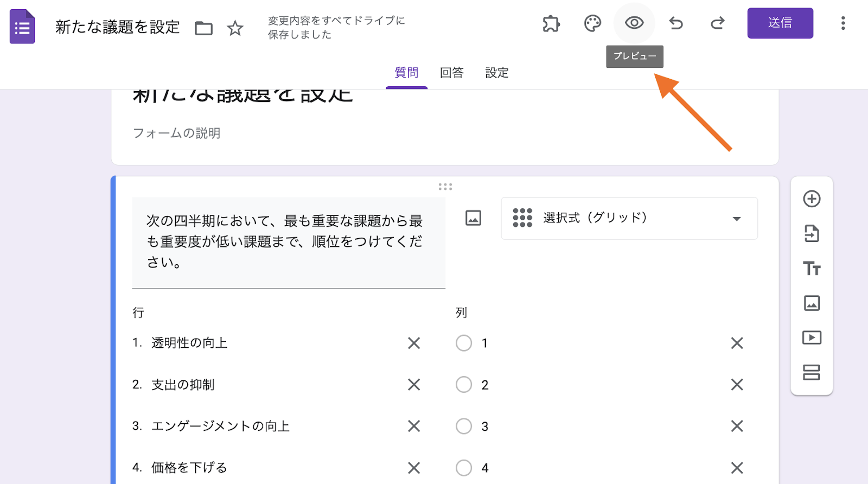This screenshot has height=484, width=868.
Task: Add a section from the sidebar
Action: coord(812,372)
